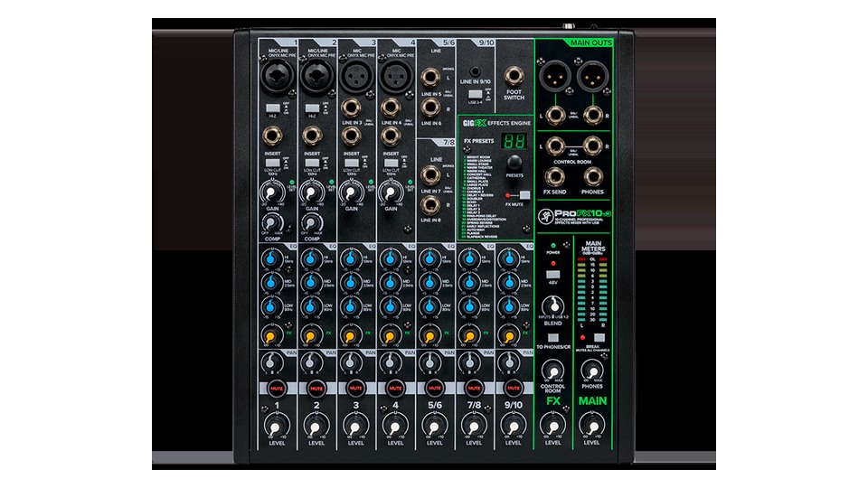The image size is (868, 488).
Task: Mute channel 3 with its MUTE button
Action: click(355, 389)
